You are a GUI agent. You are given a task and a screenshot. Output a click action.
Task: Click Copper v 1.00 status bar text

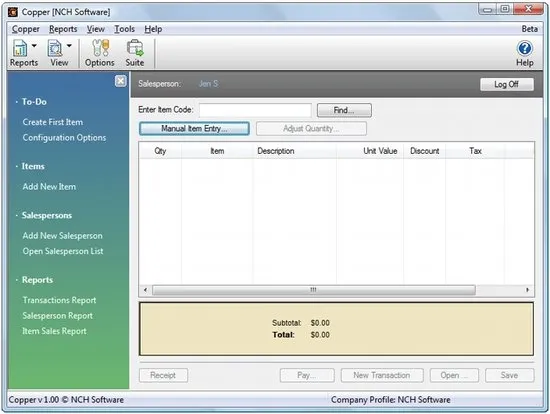pyautogui.click(x=66, y=400)
